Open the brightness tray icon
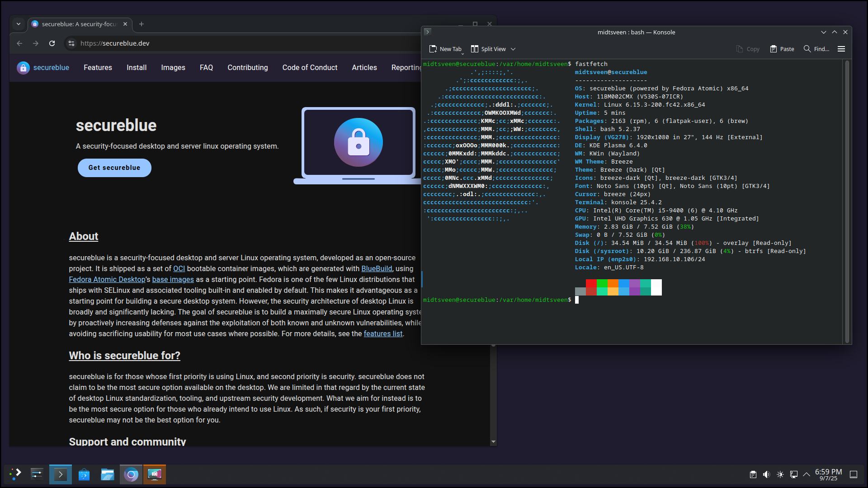This screenshot has height=488, width=868. [x=780, y=474]
